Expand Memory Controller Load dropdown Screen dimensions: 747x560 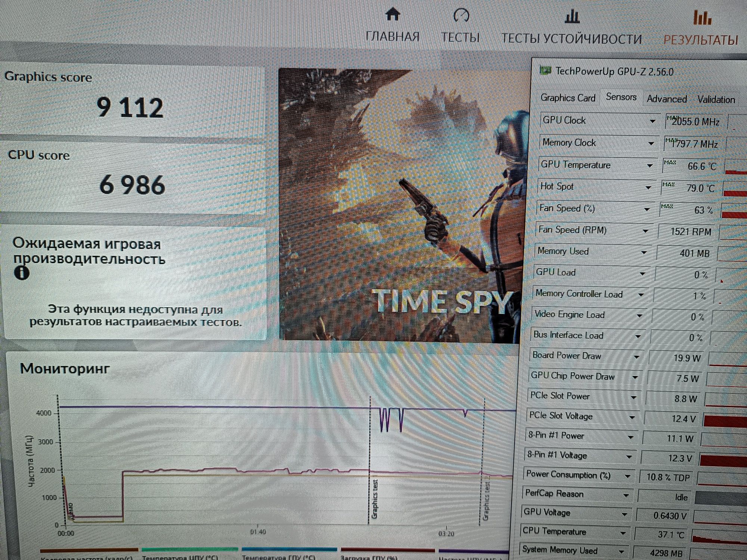point(641,295)
